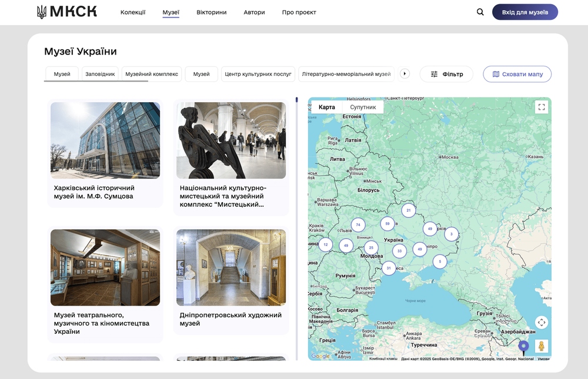Select the Літературно-меморіальний музей chip
This screenshot has width=588, height=379.
pyautogui.click(x=346, y=74)
